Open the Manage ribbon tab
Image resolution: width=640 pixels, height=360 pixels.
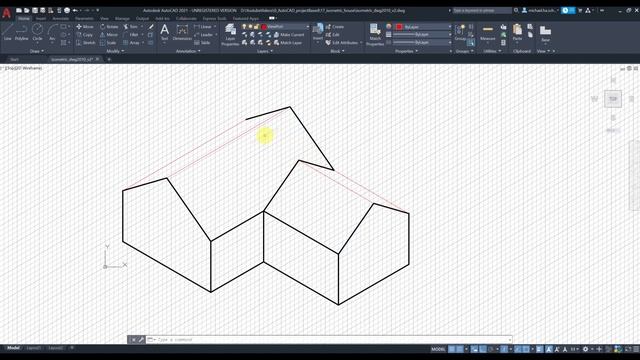(122, 18)
